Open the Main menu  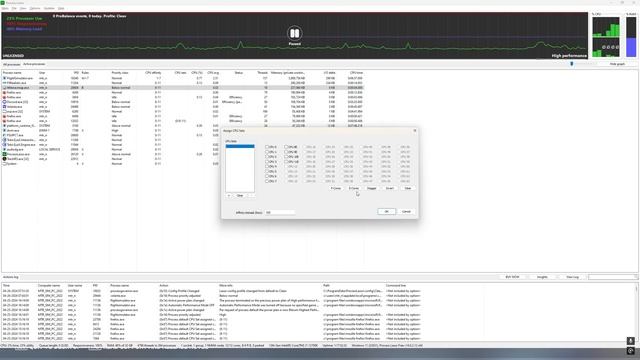tap(5, 8)
